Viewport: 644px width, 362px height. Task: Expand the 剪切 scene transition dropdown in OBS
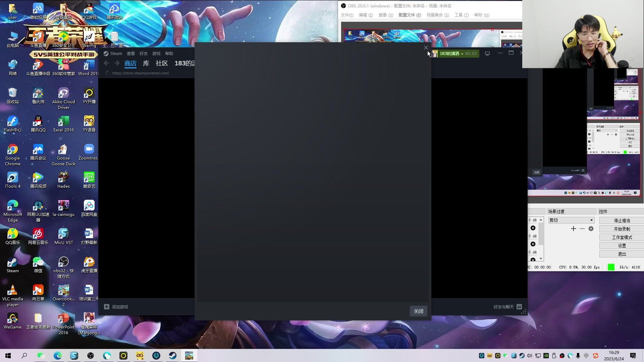[x=571, y=220]
